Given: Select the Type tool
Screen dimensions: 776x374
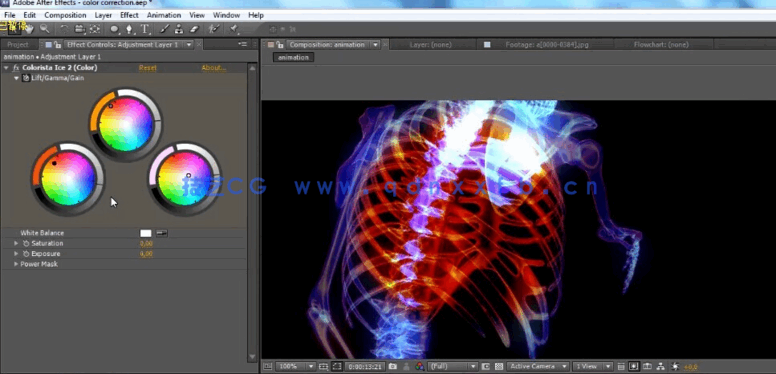Looking at the screenshot, I should [146, 29].
